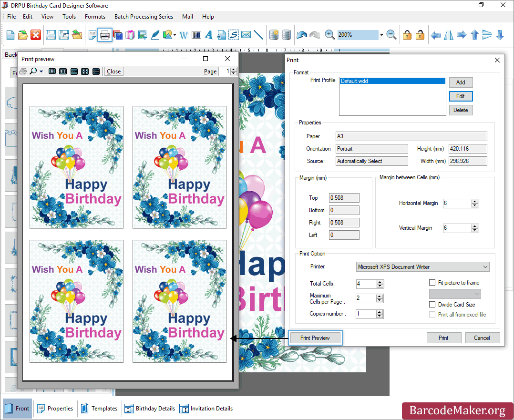Save the design with the floppy disk icon
The width and height of the screenshot is (514, 420).
51,35
